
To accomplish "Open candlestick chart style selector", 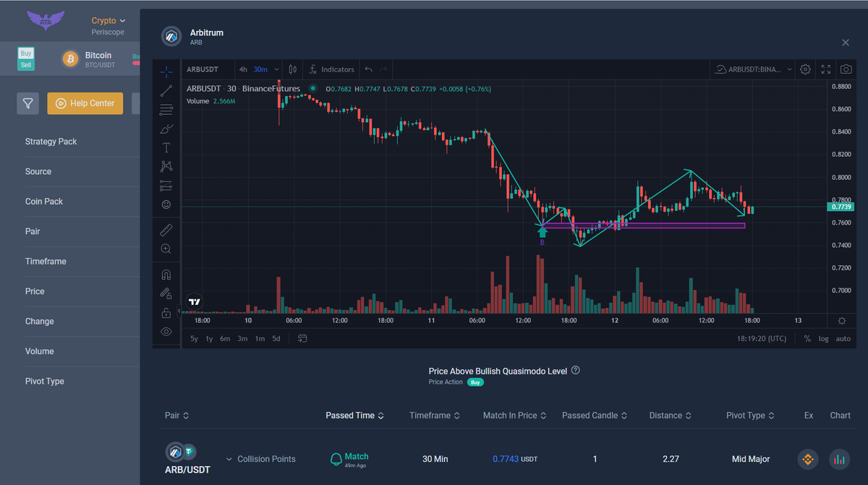I will tap(292, 69).
